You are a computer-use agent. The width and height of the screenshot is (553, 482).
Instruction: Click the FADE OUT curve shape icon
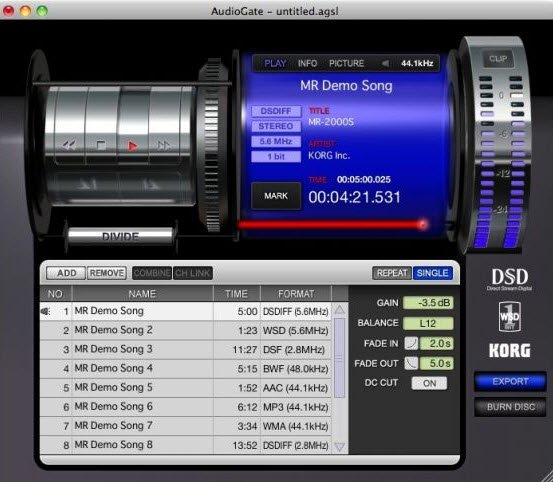(411, 363)
